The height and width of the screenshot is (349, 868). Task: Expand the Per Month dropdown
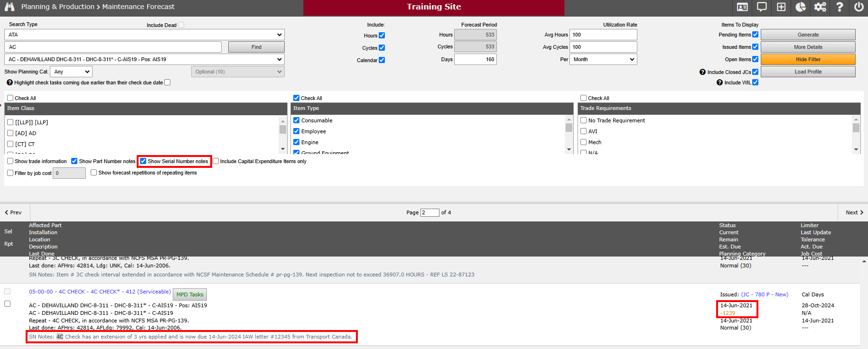[x=603, y=59]
